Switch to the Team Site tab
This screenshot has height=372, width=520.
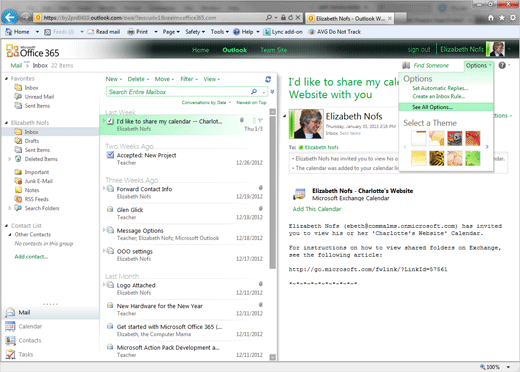tap(273, 50)
